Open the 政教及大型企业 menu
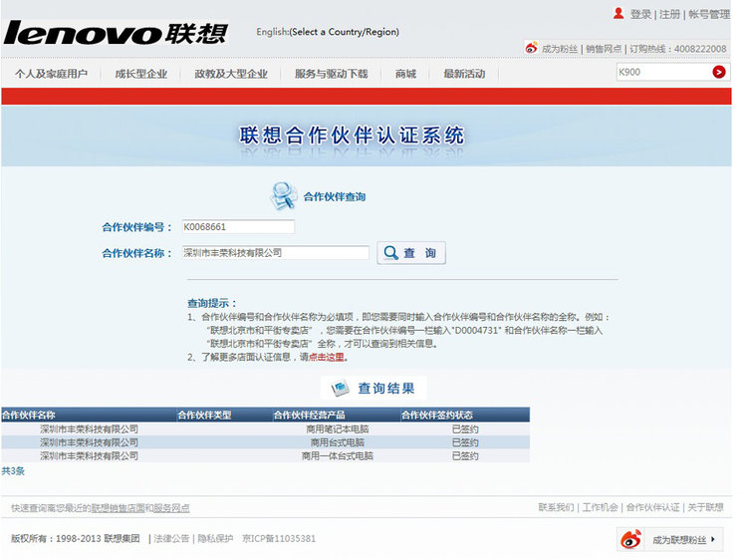 [231, 74]
